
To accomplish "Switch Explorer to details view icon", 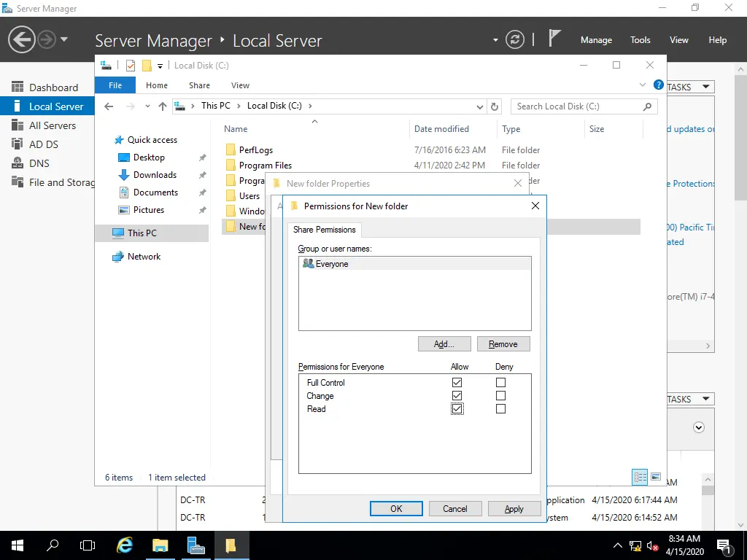I will 640,477.
